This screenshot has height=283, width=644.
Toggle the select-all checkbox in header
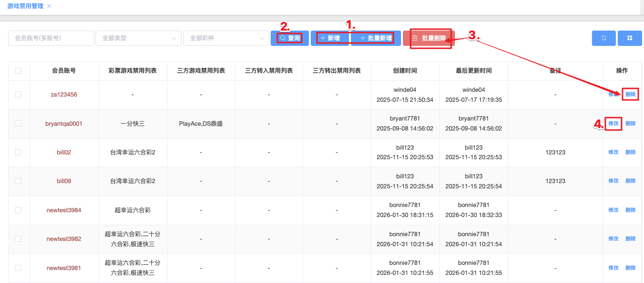[18, 71]
